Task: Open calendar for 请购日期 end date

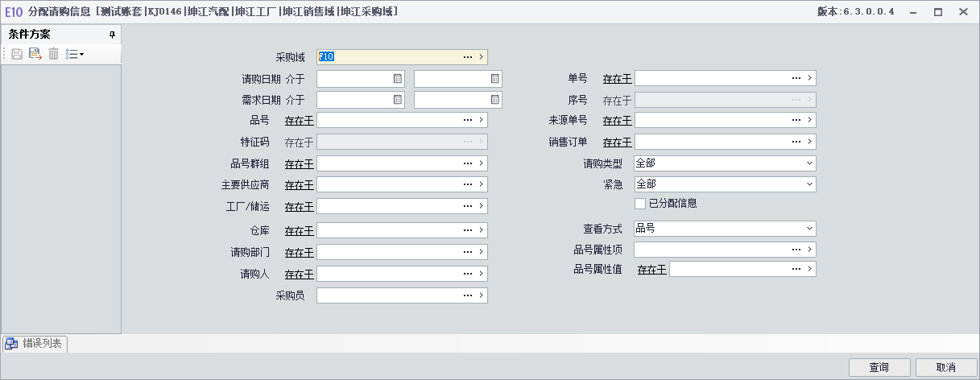Action: pos(495,79)
